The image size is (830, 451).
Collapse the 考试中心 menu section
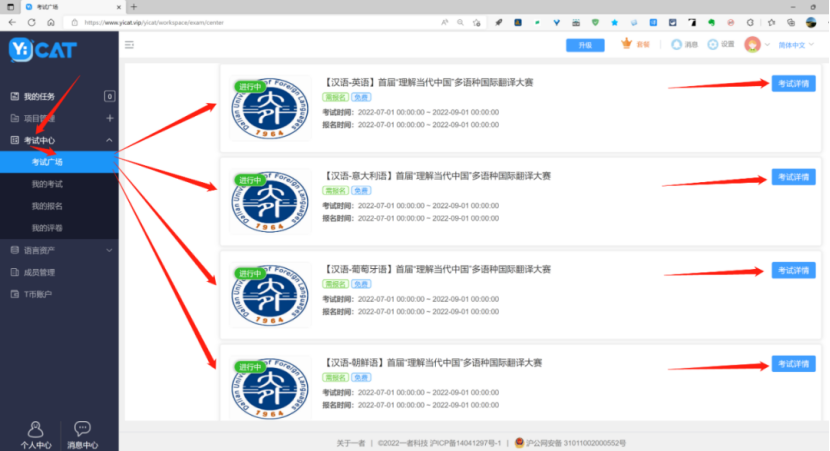point(109,141)
